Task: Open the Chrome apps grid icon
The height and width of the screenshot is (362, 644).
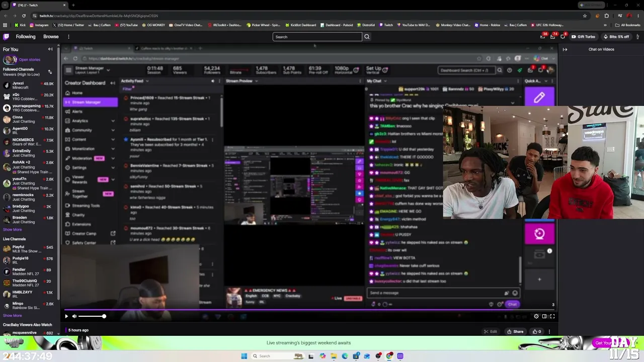Action: 5,25
